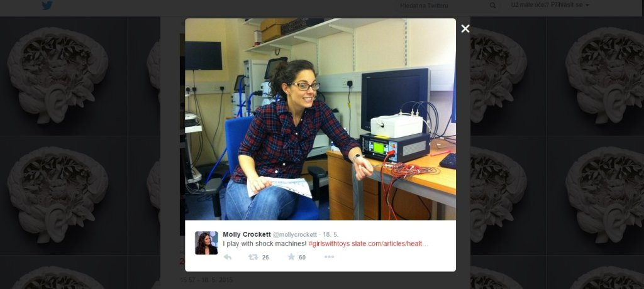Click the @mollycrockett handle

coord(294,235)
